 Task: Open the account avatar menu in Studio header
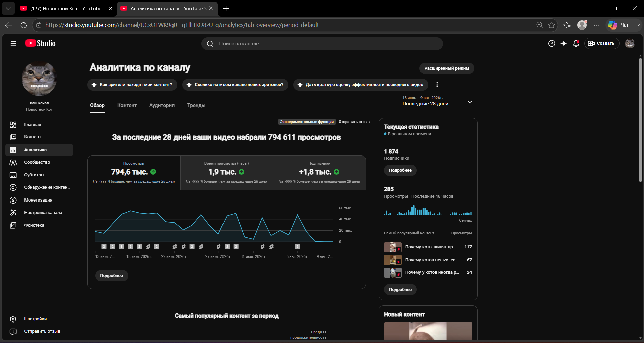(x=630, y=43)
